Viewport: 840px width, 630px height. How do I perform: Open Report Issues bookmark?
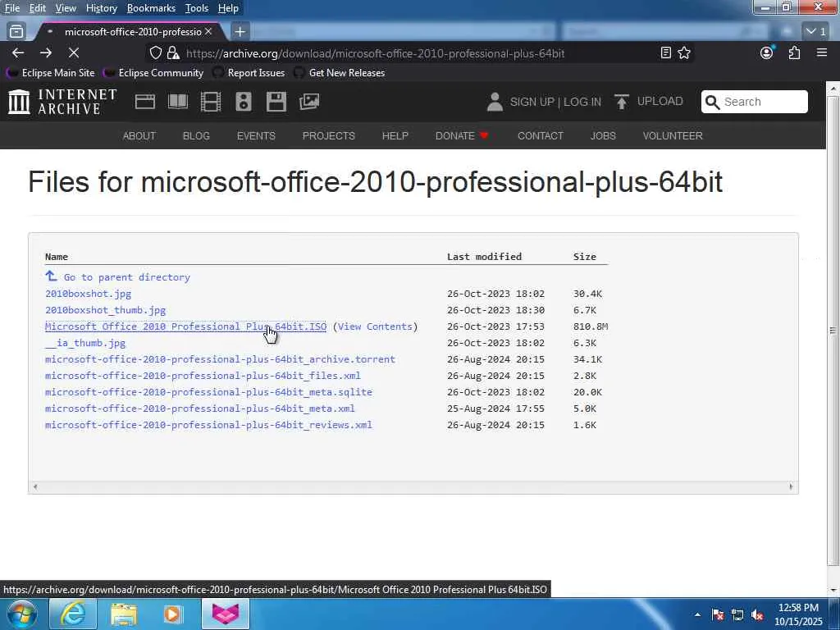(249, 73)
